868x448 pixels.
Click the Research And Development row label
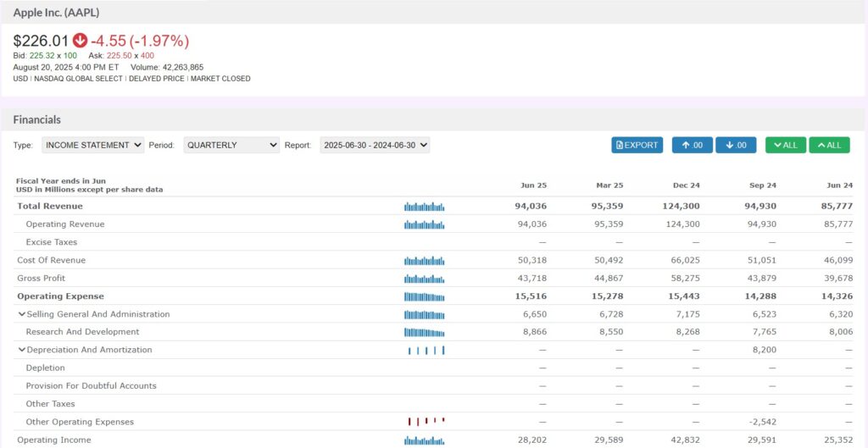point(82,332)
